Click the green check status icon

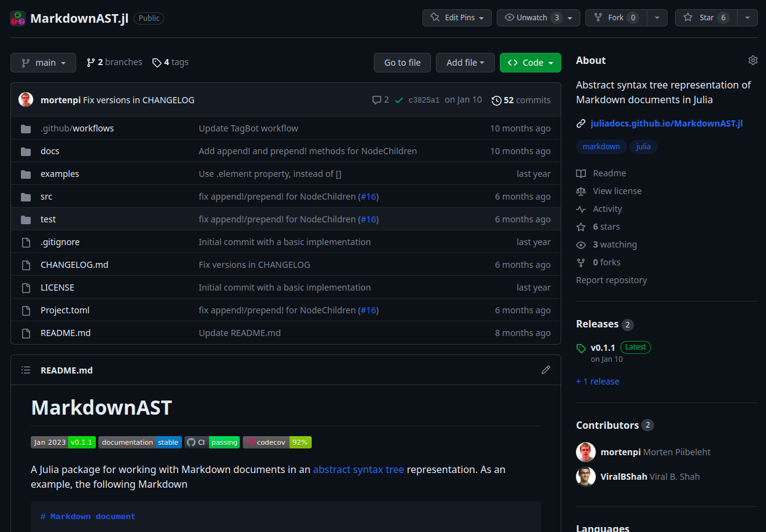pos(399,100)
